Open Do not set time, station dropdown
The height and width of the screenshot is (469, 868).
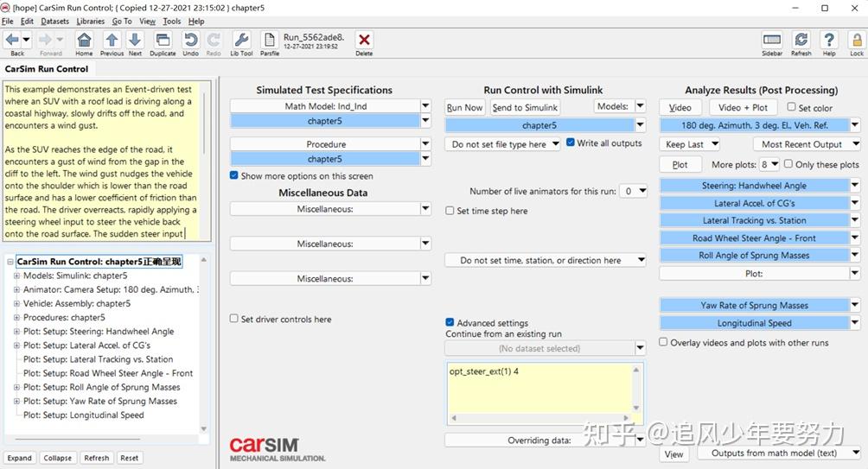(546, 260)
